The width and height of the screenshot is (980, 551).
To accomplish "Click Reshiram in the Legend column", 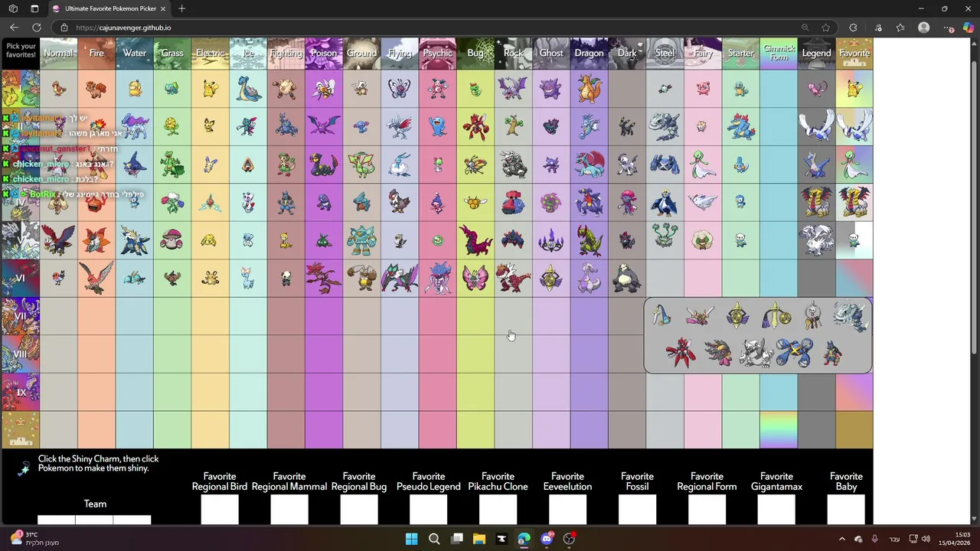I will point(816,240).
